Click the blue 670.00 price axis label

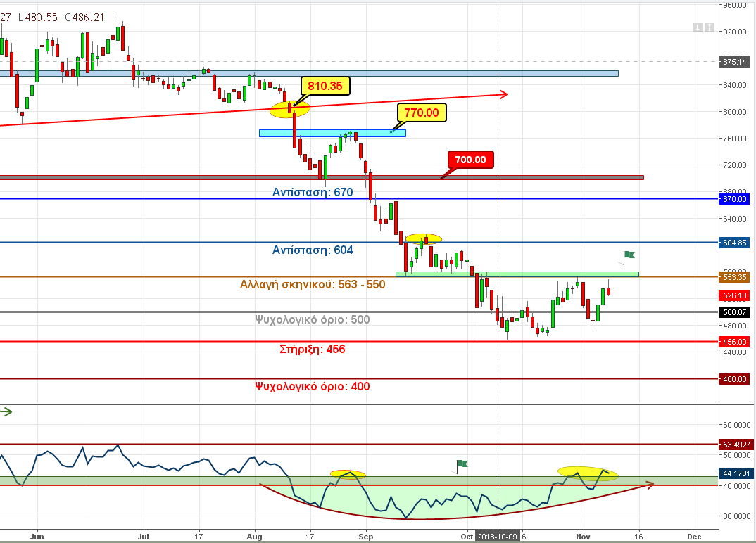[735, 199]
